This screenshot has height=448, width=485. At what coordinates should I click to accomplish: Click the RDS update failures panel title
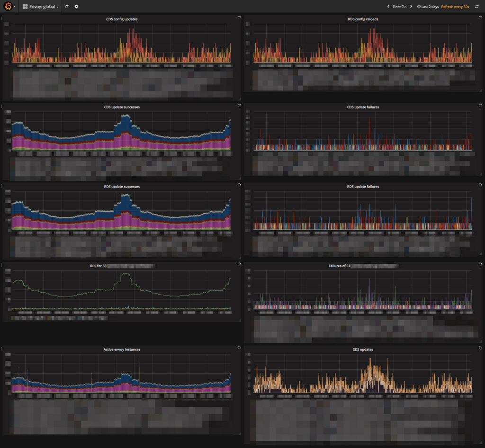(363, 187)
